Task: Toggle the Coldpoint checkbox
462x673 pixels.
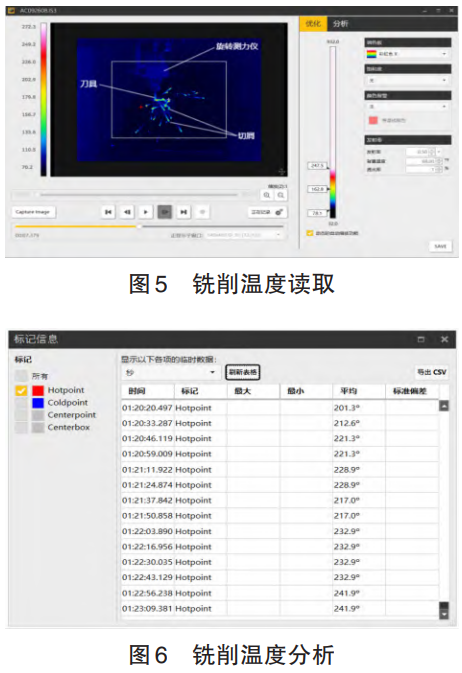Action: 21,403
